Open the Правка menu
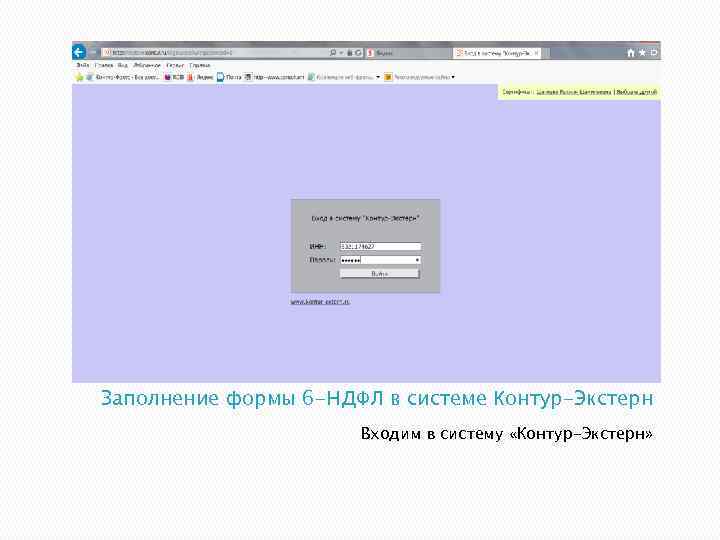The height and width of the screenshot is (540, 720). point(104,65)
